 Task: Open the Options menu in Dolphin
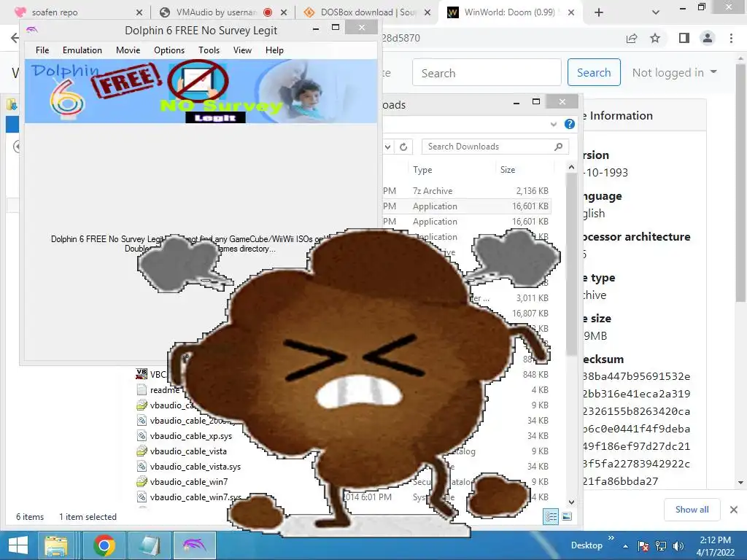click(x=169, y=50)
